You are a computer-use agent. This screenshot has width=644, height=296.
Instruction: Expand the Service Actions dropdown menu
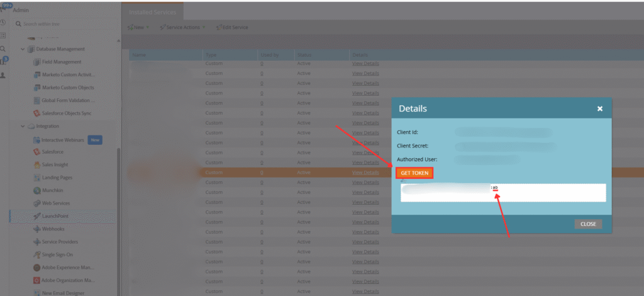click(182, 28)
